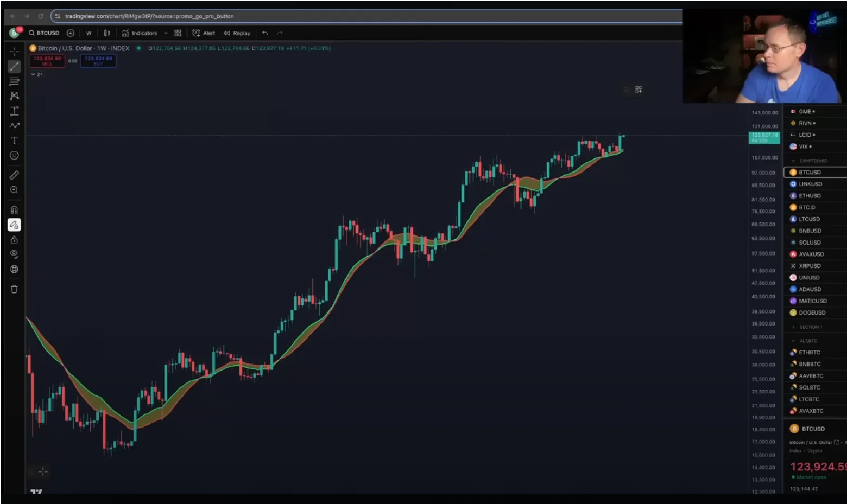Pick the ruler measure tool

click(x=14, y=175)
